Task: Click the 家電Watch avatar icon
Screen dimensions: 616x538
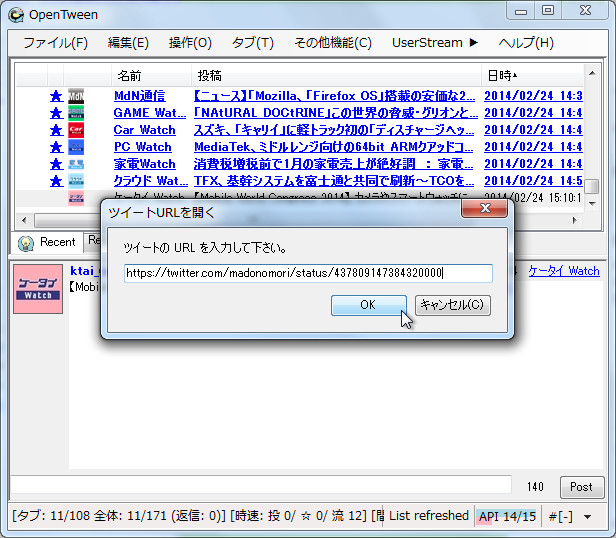Action: [76, 164]
